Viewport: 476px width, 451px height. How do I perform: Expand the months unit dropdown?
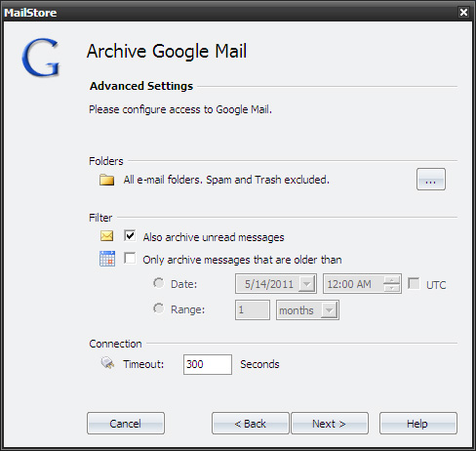tap(329, 310)
